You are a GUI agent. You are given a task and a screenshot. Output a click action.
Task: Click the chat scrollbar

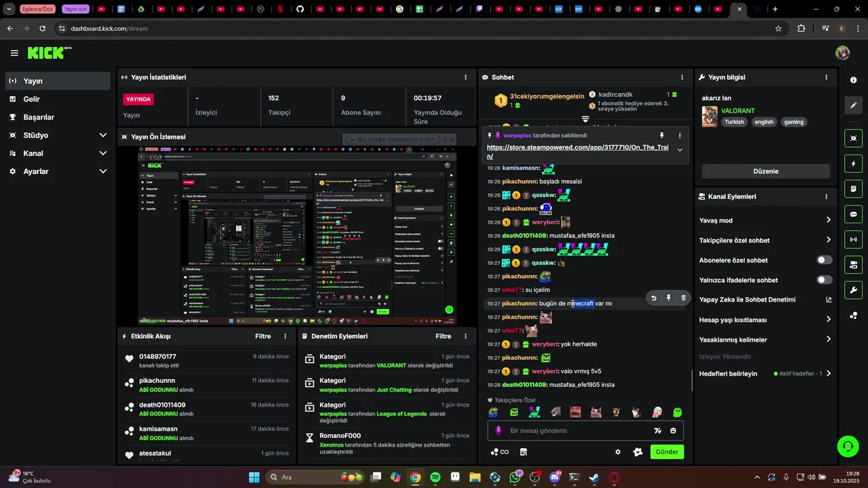692,380
